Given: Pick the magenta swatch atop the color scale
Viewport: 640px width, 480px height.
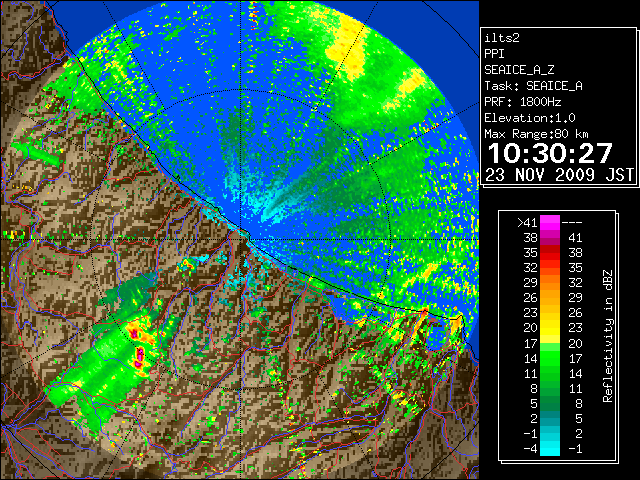Looking at the screenshot, I should click(x=550, y=222).
